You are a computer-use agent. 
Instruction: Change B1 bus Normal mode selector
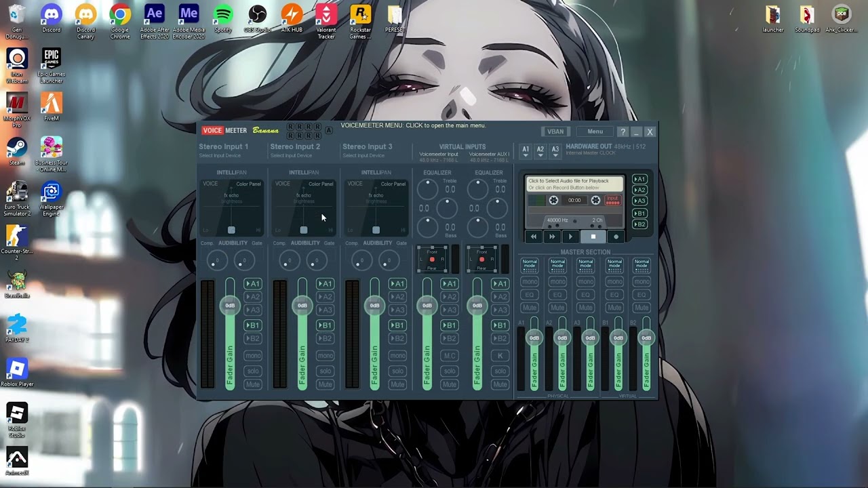coord(614,264)
